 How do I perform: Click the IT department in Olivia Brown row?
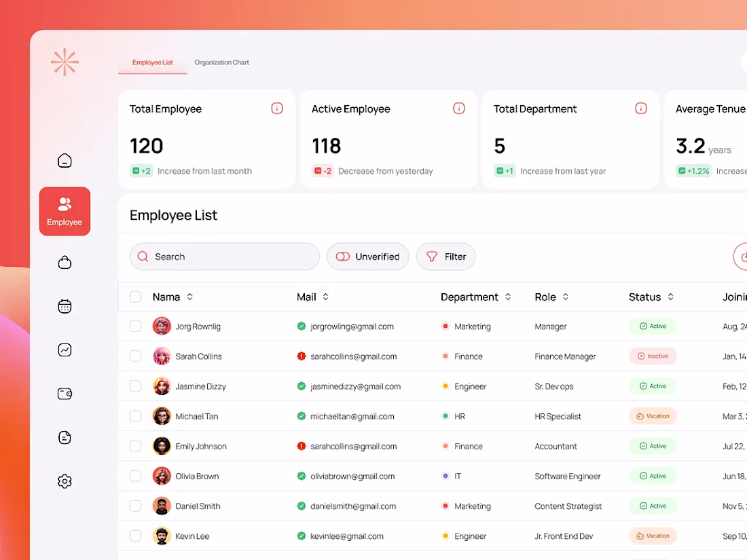tap(452, 477)
